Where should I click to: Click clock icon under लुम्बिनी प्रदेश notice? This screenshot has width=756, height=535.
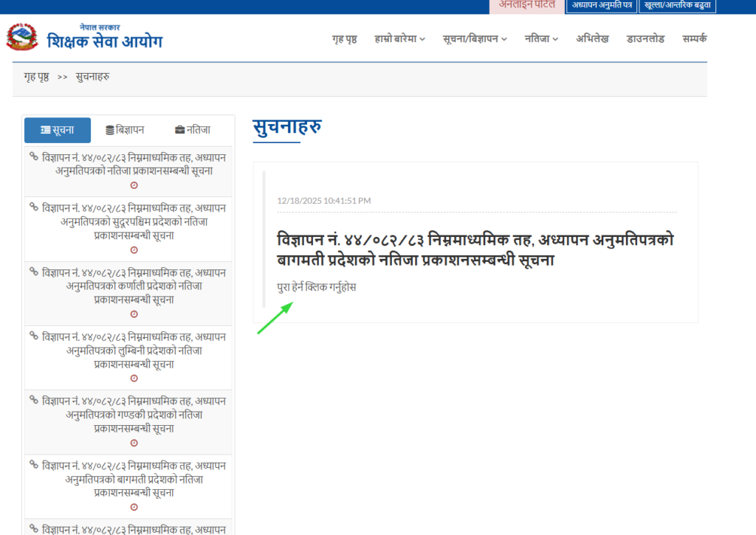[134, 379]
